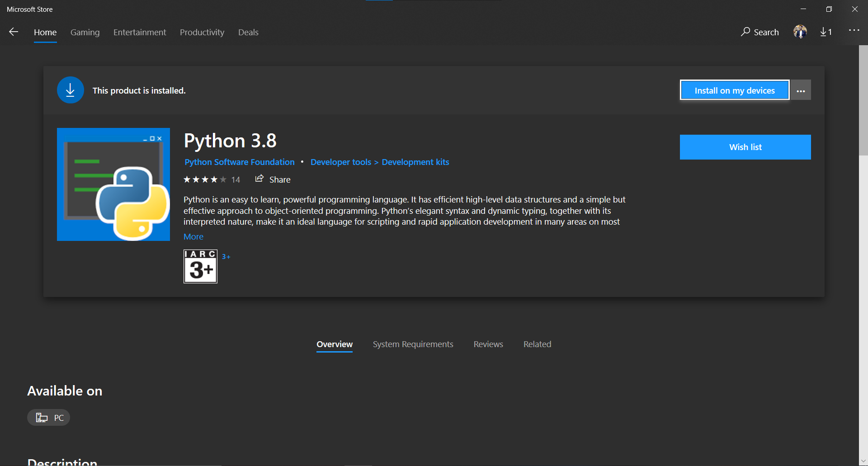Click Install on my devices button
The image size is (868, 466).
pyautogui.click(x=735, y=90)
